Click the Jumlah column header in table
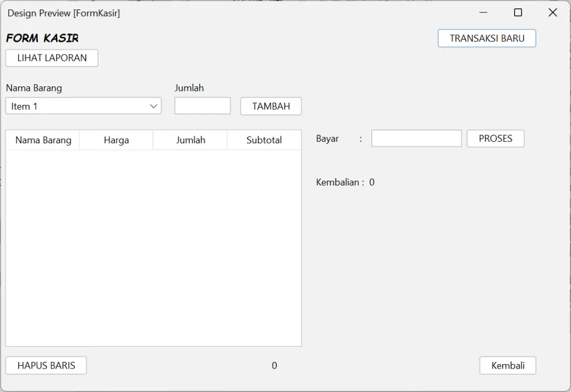 191,140
